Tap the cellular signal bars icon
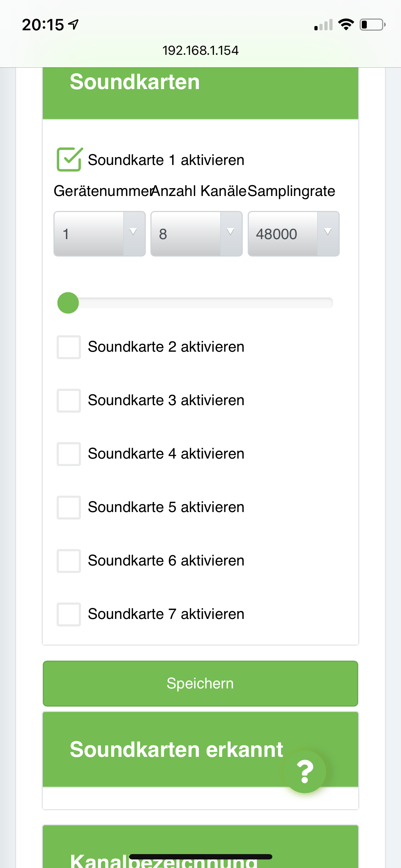 tap(323, 25)
